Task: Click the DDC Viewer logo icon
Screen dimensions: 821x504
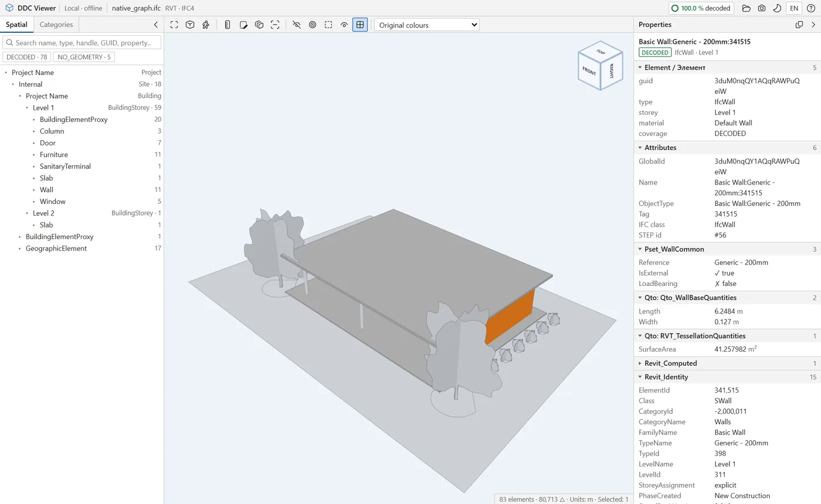Action: point(9,8)
